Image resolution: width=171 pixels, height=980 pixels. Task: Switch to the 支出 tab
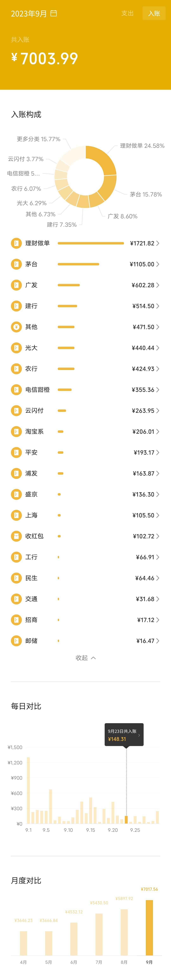click(x=127, y=13)
